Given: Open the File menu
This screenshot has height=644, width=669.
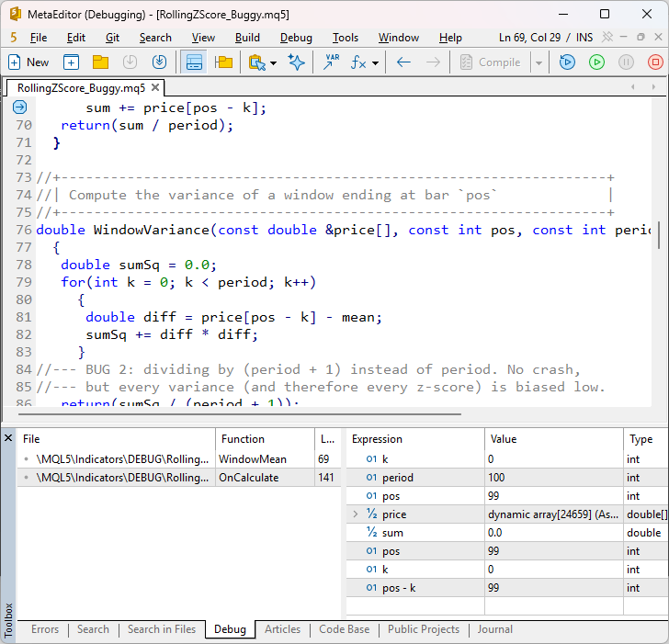Looking at the screenshot, I should (x=39, y=38).
